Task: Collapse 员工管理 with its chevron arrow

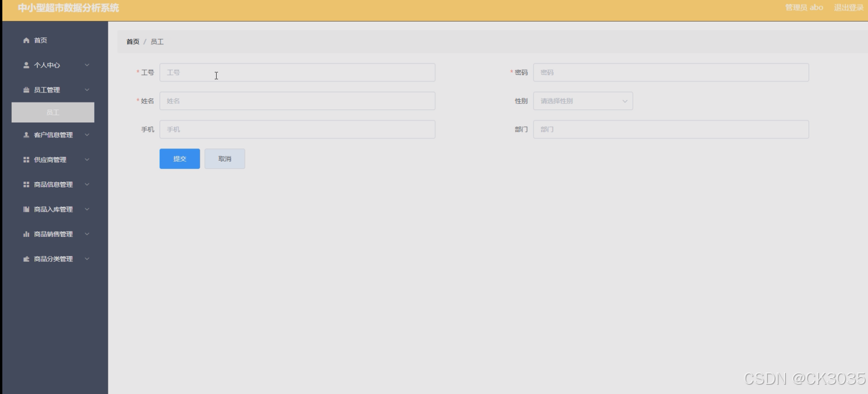Action: click(87, 90)
